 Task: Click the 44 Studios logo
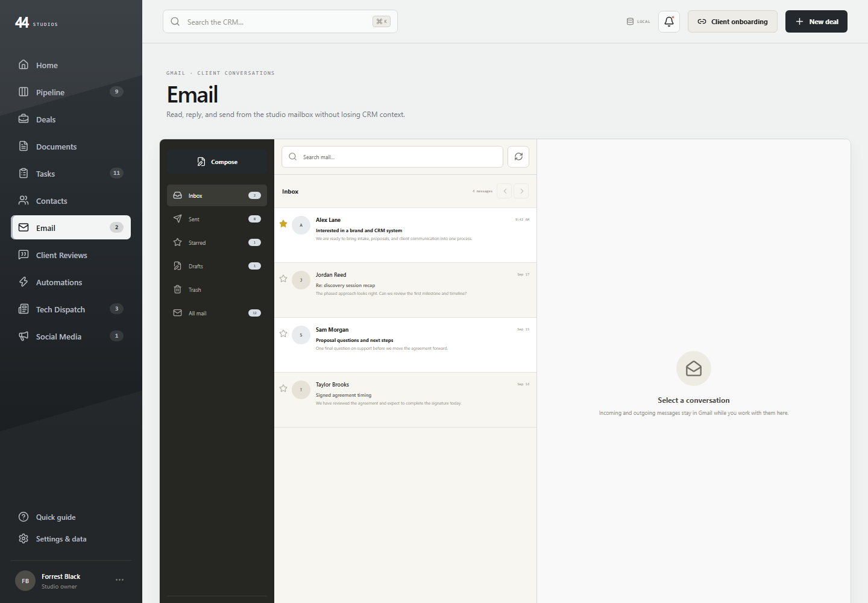tap(36, 22)
